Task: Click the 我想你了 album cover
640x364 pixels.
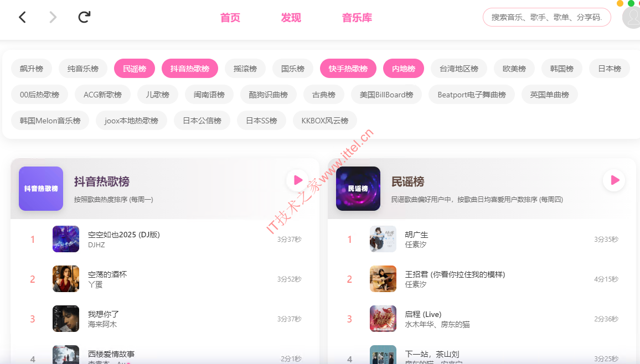Action: pyautogui.click(x=66, y=319)
